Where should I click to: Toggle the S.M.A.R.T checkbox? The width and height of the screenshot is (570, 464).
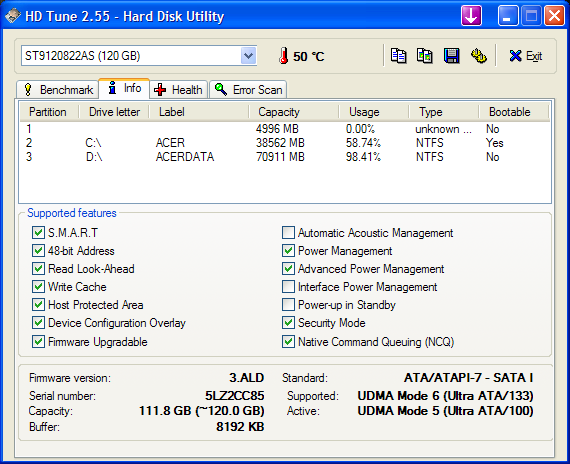point(38,233)
